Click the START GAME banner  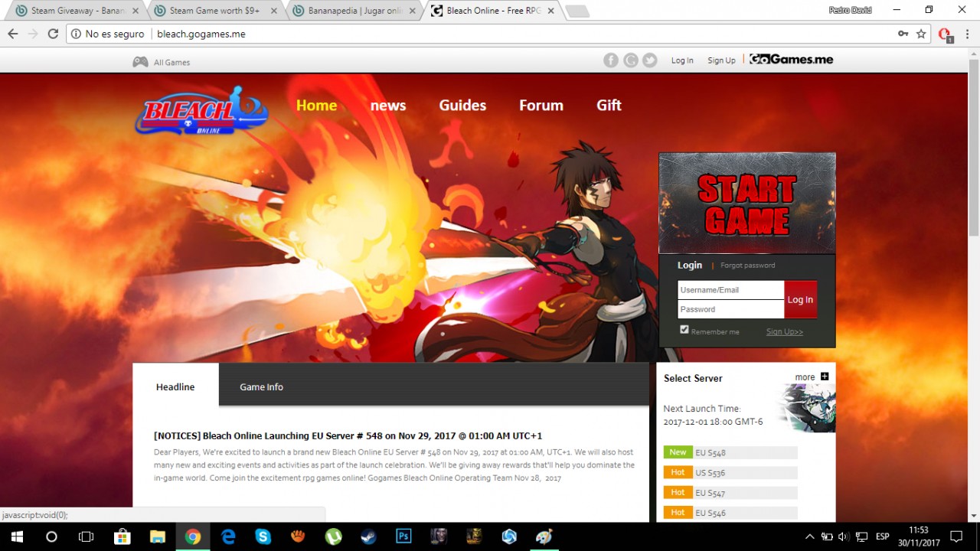(747, 203)
